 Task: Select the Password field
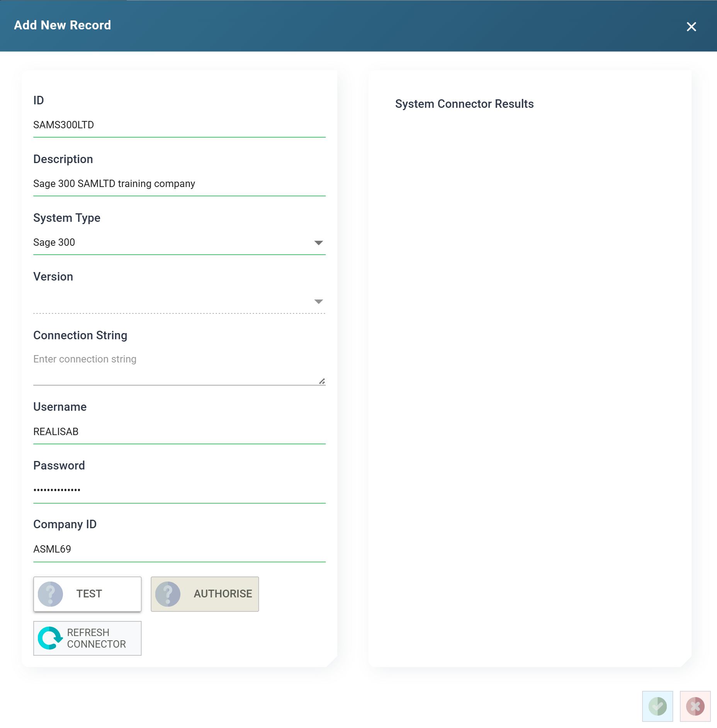point(179,490)
